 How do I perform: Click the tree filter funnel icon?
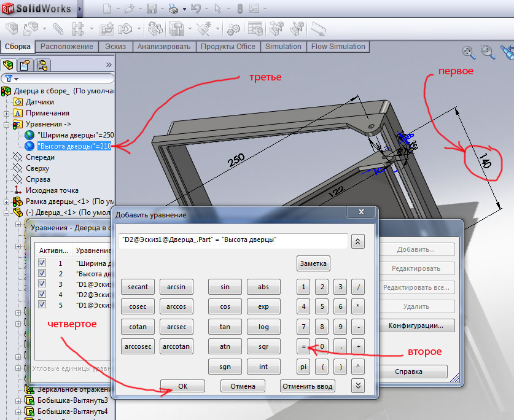[x=9, y=79]
